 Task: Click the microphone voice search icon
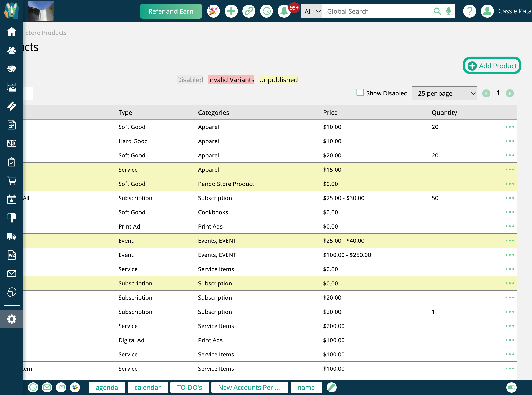click(449, 11)
